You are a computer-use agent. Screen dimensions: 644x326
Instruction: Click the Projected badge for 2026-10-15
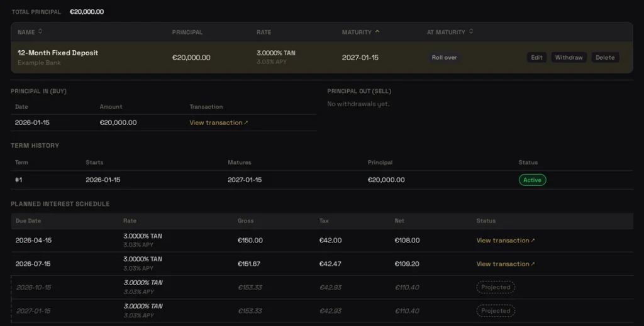pyautogui.click(x=496, y=287)
